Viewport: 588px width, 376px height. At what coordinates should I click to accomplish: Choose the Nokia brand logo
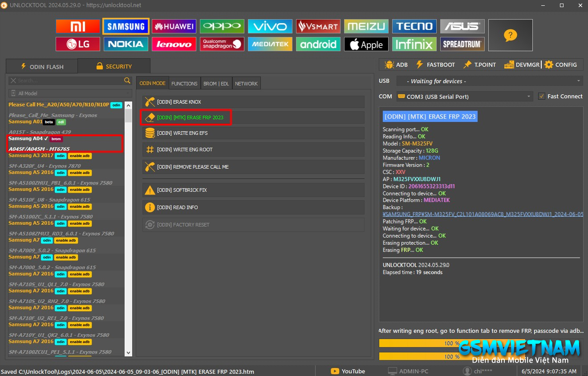pyautogui.click(x=126, y=44)
